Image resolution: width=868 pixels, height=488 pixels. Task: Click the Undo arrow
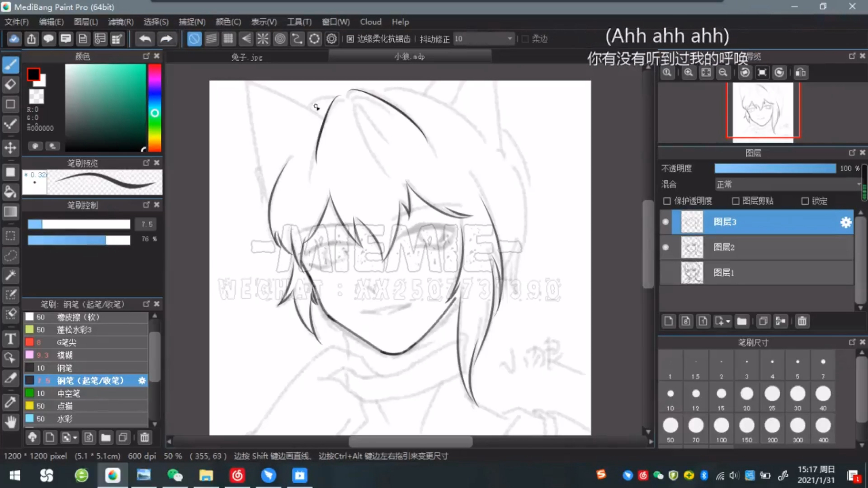tap(145, 39)
